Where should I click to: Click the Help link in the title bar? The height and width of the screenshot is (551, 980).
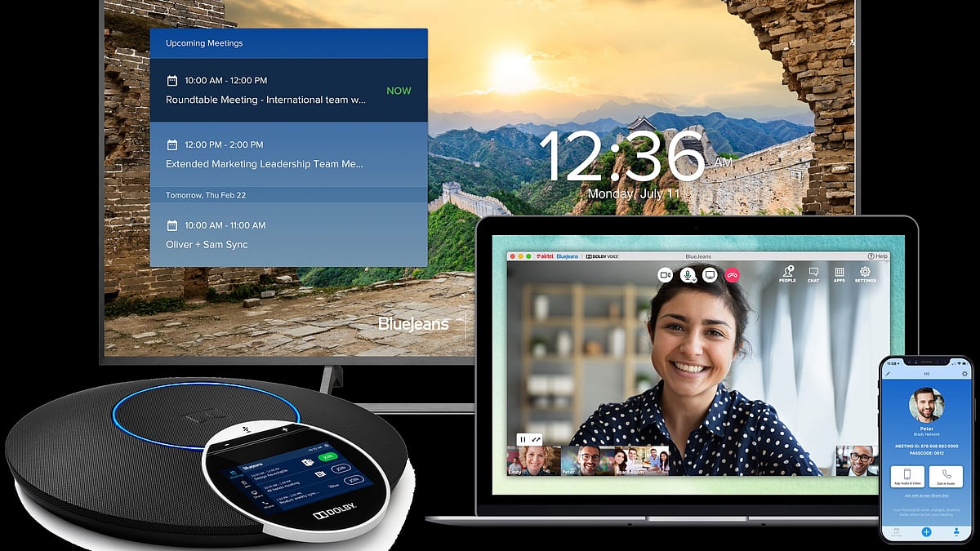878,256
